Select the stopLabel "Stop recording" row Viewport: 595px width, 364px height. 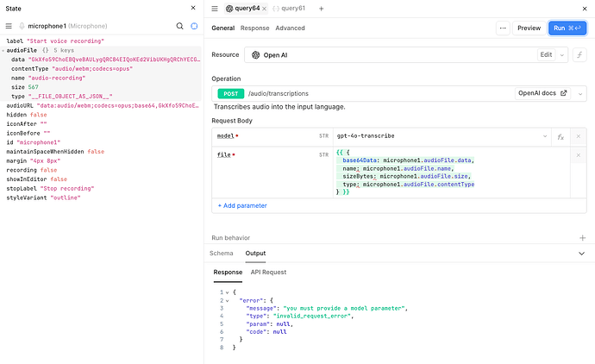tap(50, 188)
